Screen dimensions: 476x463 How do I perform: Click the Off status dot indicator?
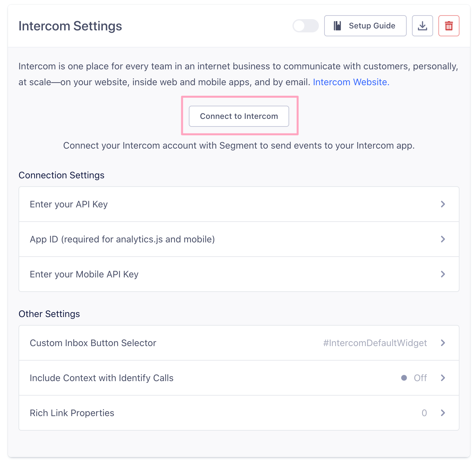click(x=404, y=378)
